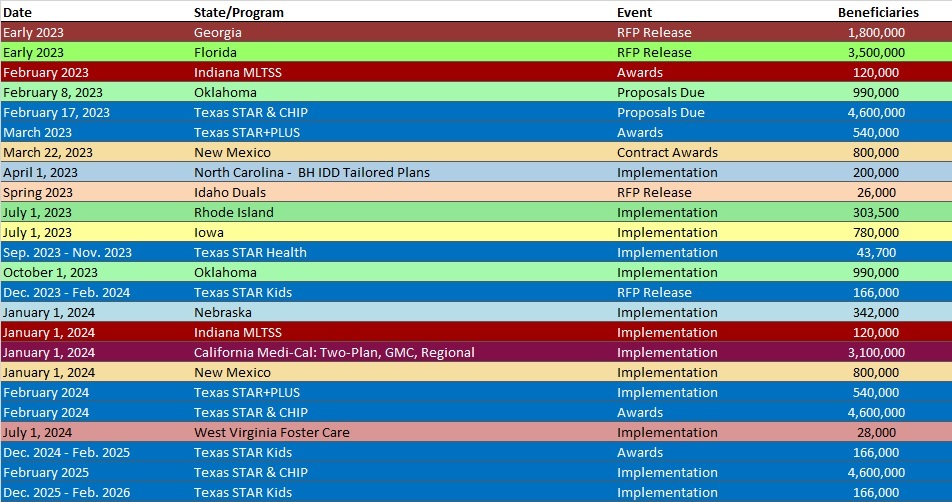Select the Date column header
Screen dimensions: 952x502
pyautogui.click(x=18, y=12)
